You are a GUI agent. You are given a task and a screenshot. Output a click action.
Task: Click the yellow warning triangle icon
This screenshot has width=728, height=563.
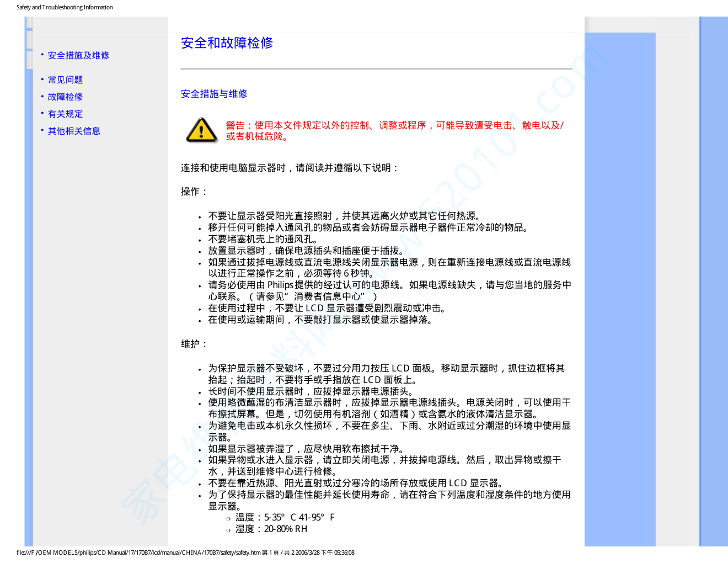pos(201,131)
